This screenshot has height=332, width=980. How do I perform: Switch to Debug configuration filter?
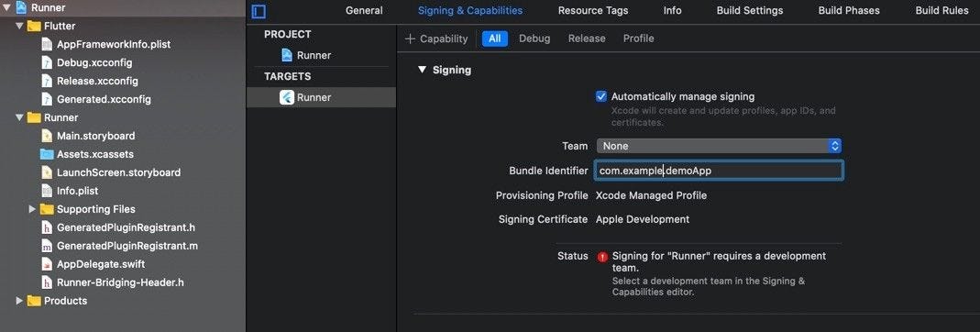[534, 39]
